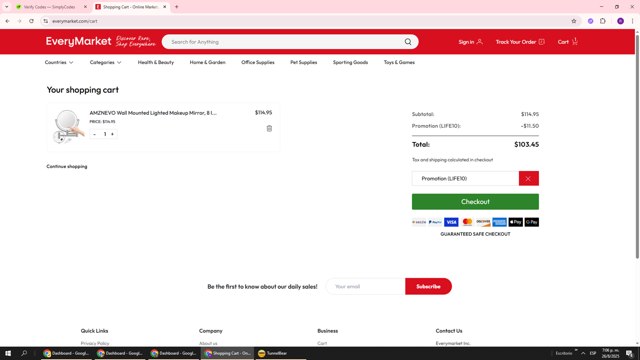Viewport: 640px width, 360px height.
Task: Click the Apple Pay payment icon
Action: coord(516,222)
